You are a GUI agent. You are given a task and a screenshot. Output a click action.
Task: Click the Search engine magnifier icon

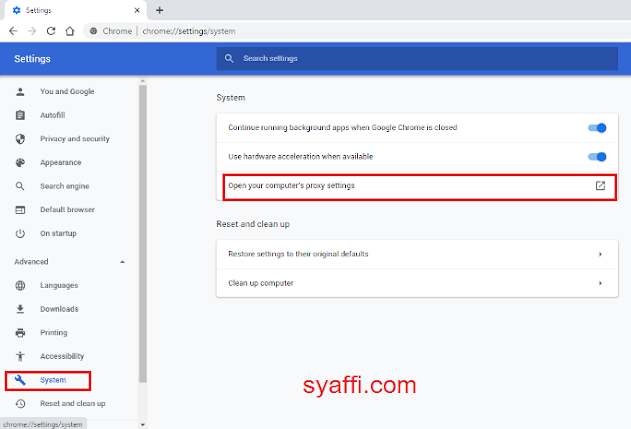pyautogui.click(x=20, y=186)
